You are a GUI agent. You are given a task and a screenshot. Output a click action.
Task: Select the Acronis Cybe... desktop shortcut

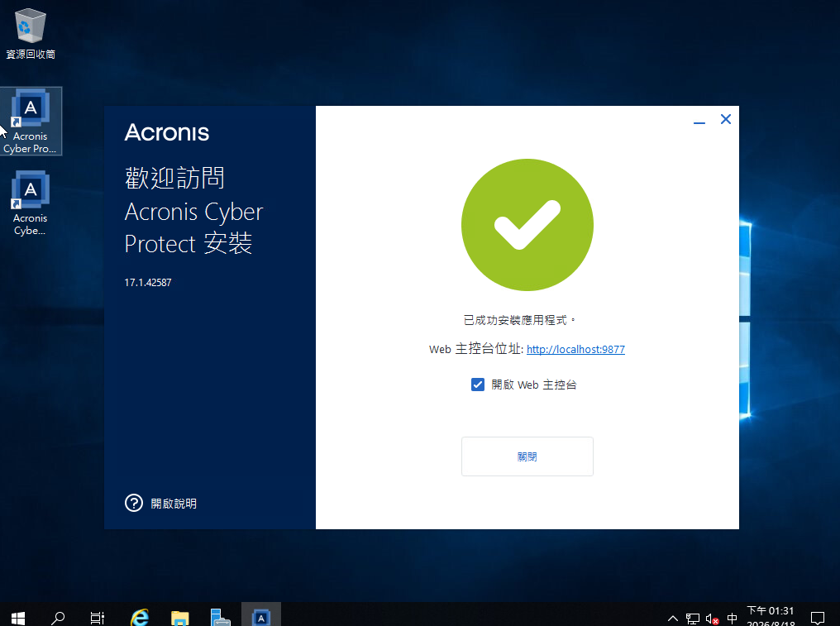pos(31,203)
